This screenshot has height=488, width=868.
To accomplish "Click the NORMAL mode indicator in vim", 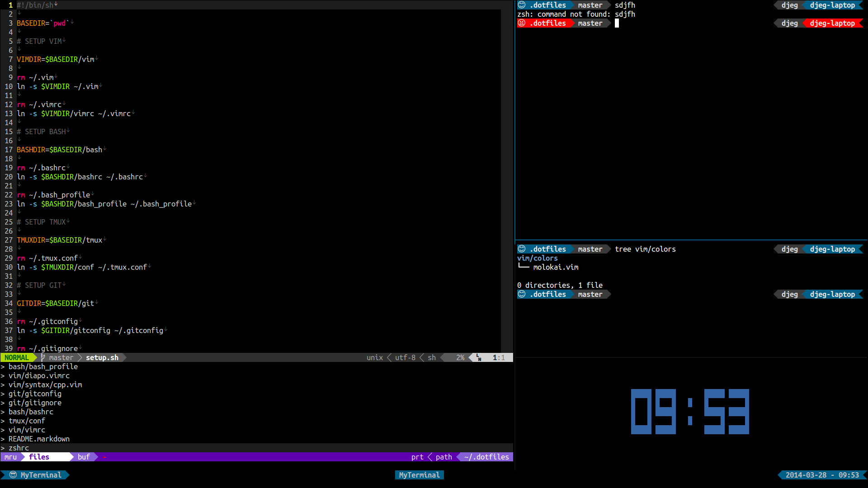I will [17, 357].
